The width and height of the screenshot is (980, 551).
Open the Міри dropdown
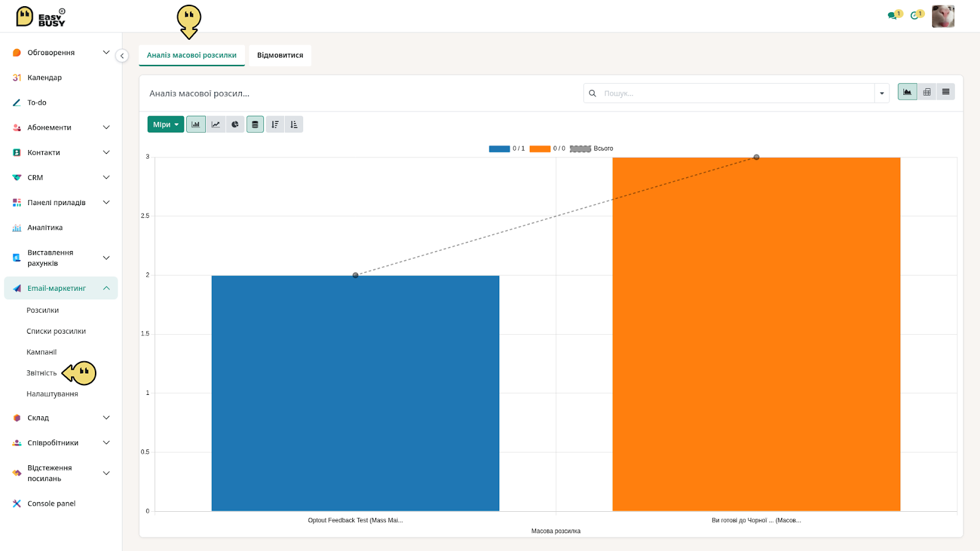(165, 124)
